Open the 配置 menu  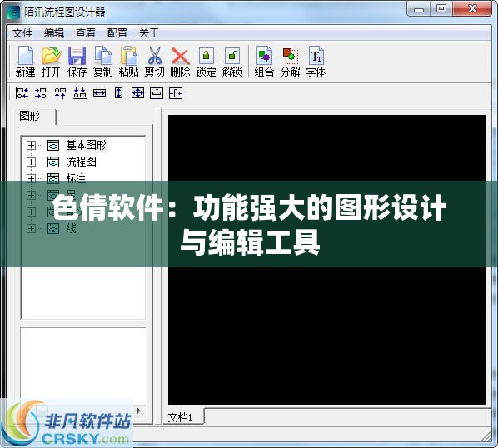pos(117,32)
